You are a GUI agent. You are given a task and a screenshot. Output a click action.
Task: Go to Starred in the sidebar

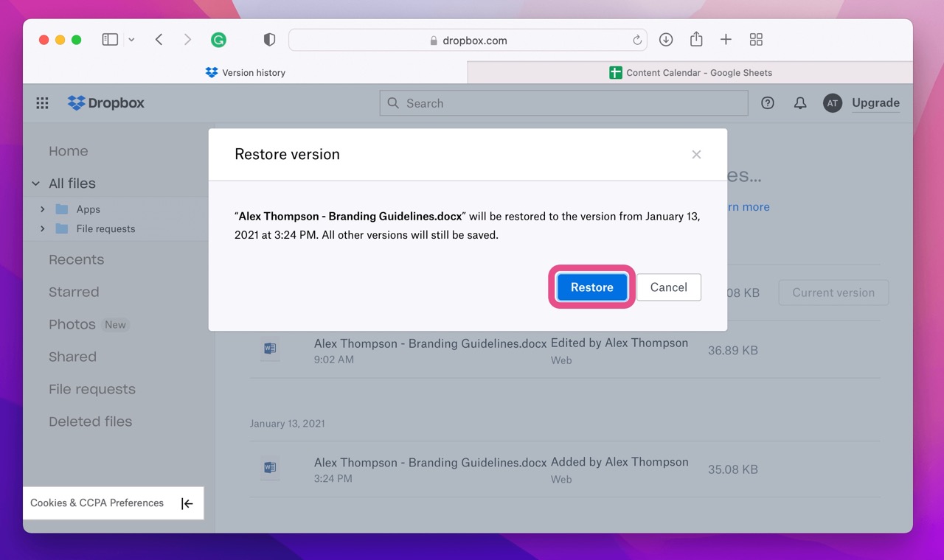74,293
